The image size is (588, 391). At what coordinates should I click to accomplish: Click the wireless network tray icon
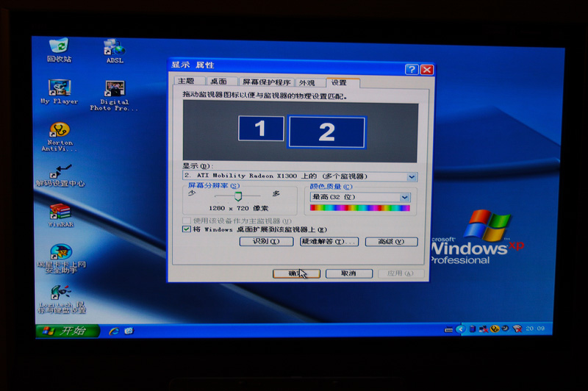pos(517,329)
